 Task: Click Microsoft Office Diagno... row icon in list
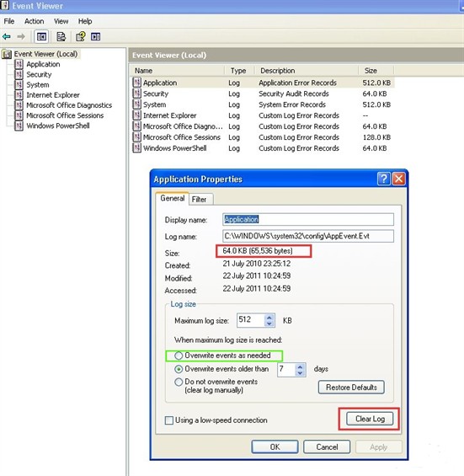(x=137, y=126)
